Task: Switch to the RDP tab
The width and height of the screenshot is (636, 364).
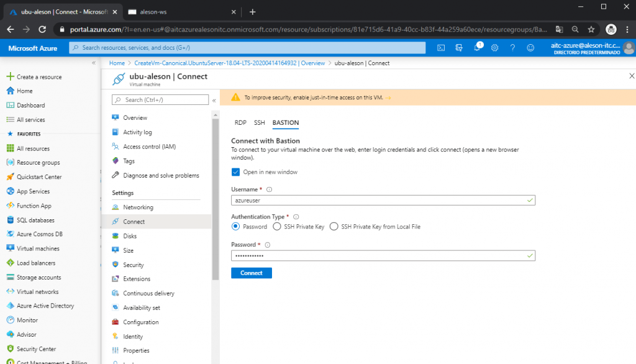Action: tap(240, 122)
